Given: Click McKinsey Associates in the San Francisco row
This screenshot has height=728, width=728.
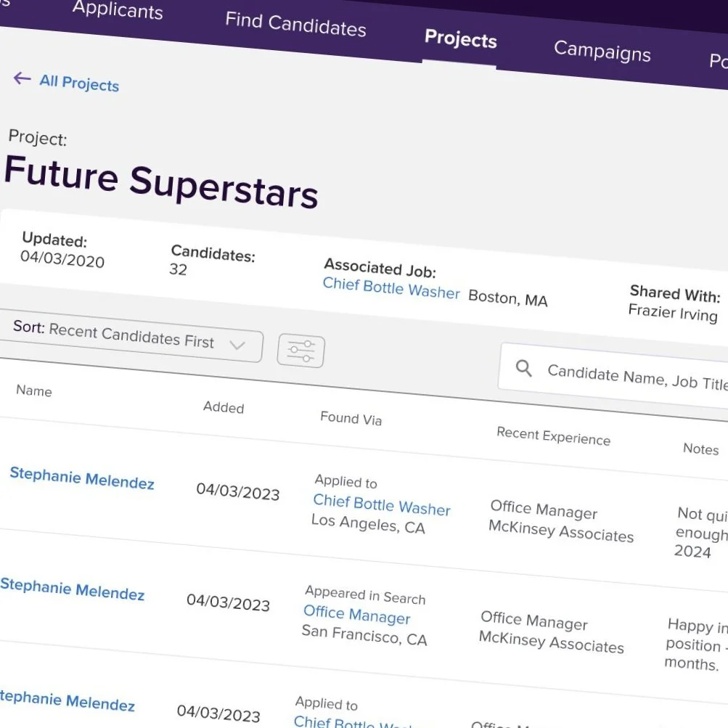Looking at the screenshot, I should point(551,642).
